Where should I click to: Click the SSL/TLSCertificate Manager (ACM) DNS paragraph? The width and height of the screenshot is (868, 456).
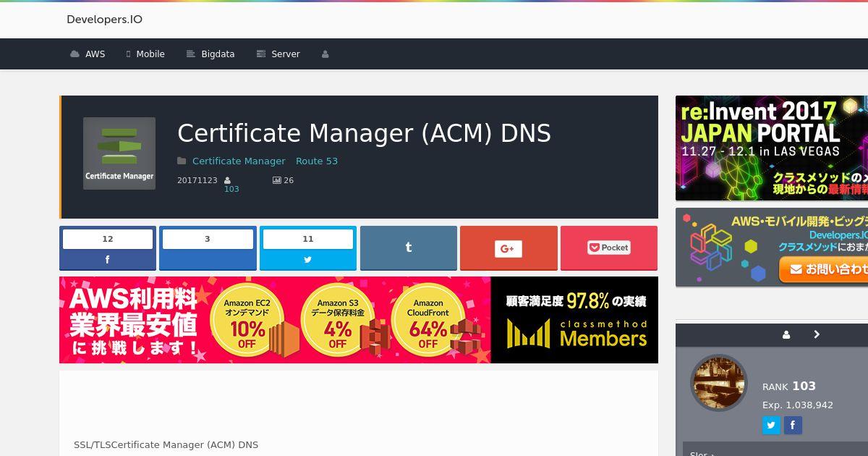coord(166,444)
